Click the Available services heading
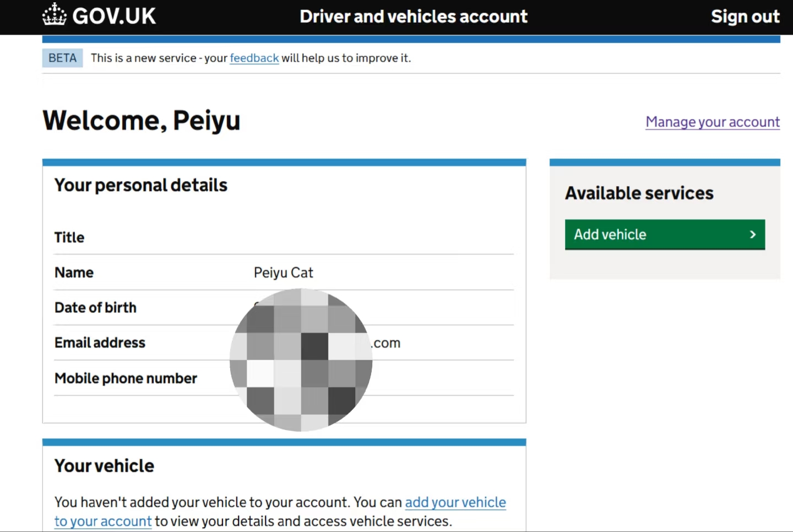The image size is (793, 532). click(639, 193)
